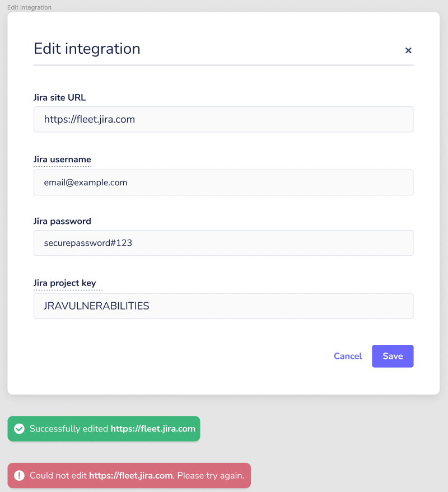Click the error exclamation icon

click(x=19, y=475)
